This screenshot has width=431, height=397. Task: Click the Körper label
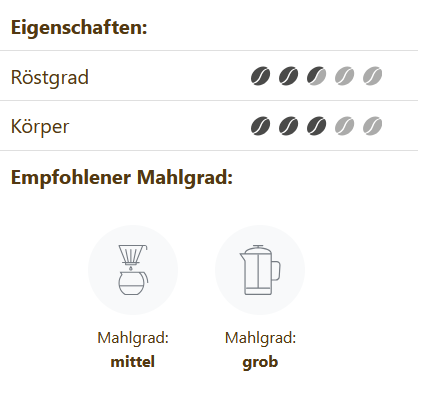(40, 127)
